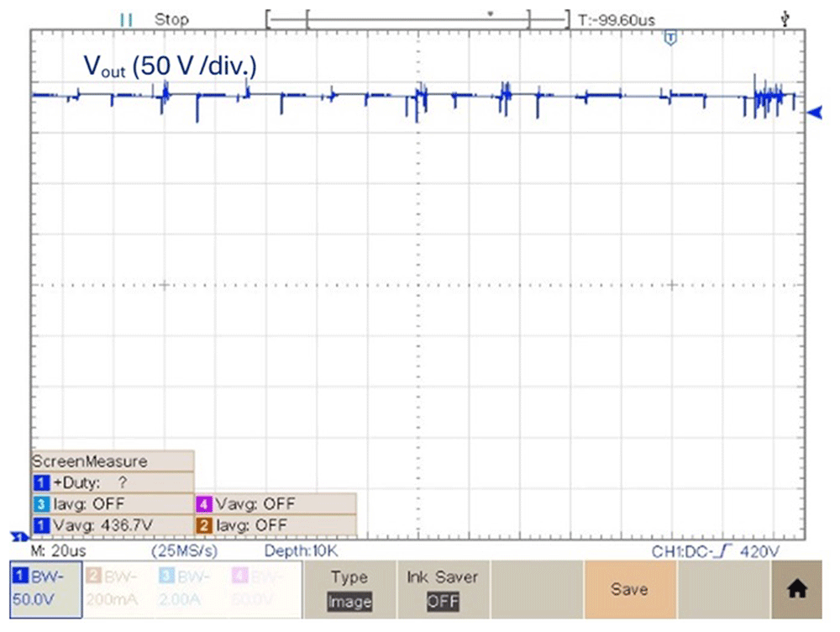Screen dimensions: 840x632
Task: Toggle Ink Saver OFF option
Action: 443,589
